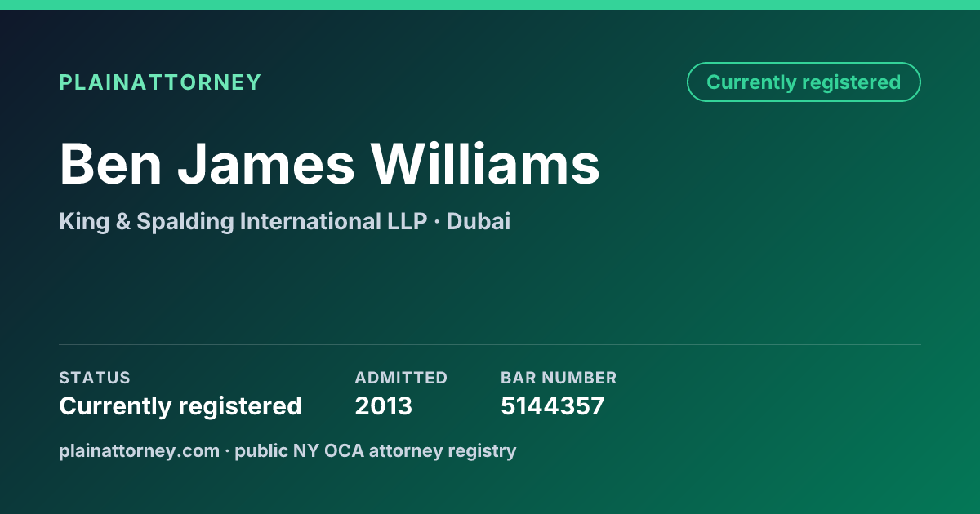This screenshot has height=514, width=980.
Task: Click the horizontal divider line
Action: [490, 344]
